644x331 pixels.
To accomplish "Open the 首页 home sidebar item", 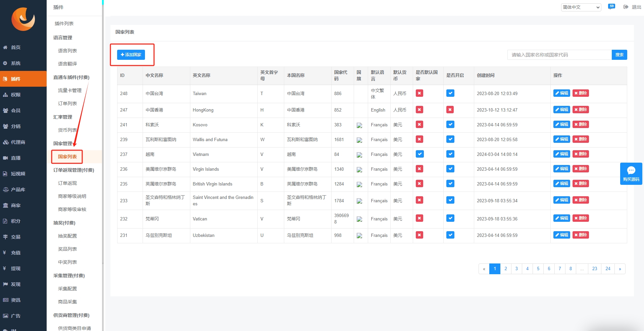I will [x=23, y=47].
